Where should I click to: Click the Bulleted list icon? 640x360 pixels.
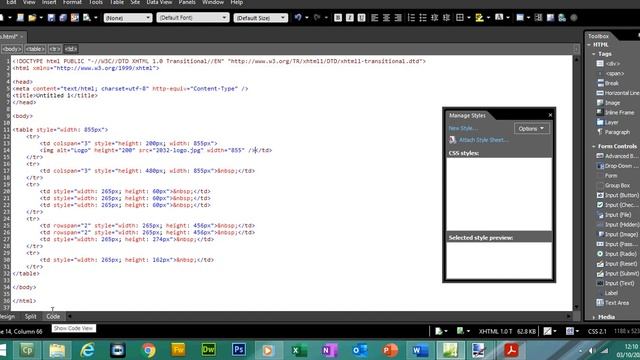(x=423, y=18)
